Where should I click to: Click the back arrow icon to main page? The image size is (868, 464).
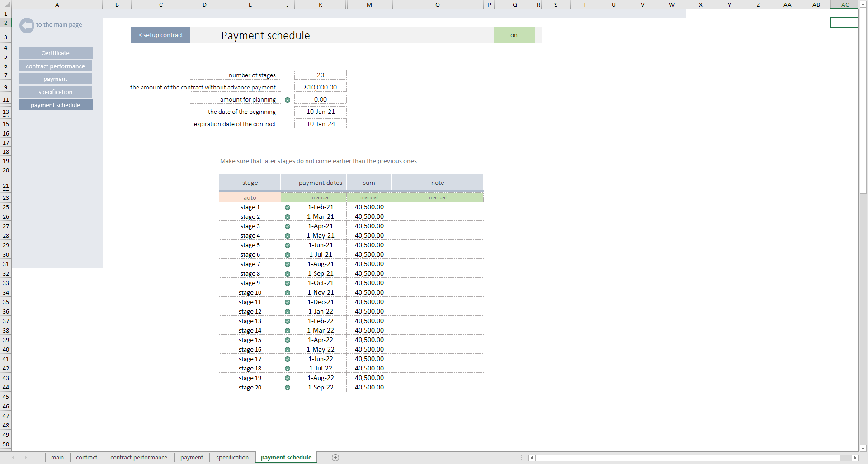tap(27, 25)
